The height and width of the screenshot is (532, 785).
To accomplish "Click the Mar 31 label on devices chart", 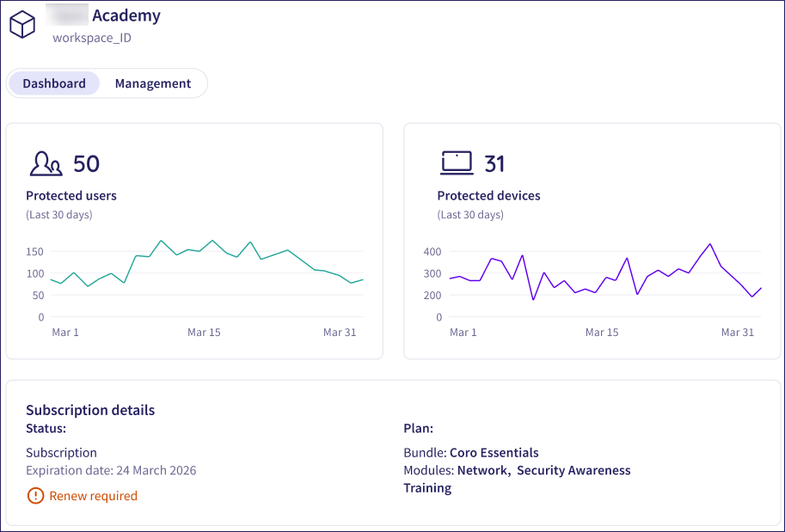I will 738,333.
